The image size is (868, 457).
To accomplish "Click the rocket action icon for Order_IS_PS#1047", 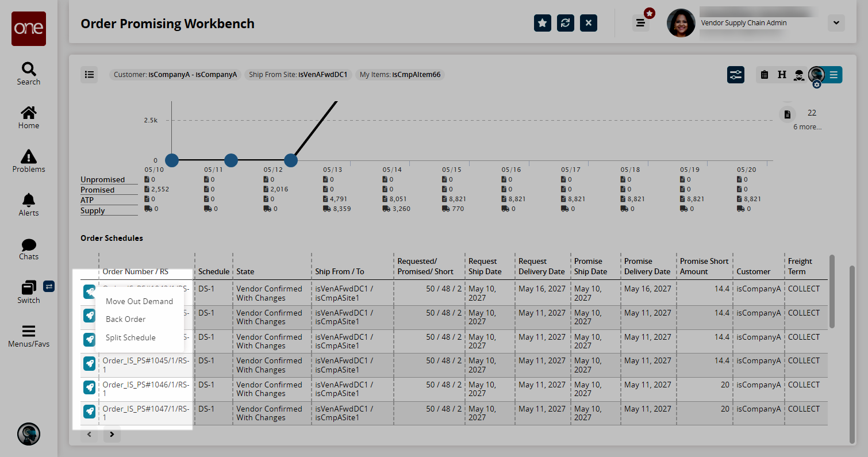I will coord(89,412).
